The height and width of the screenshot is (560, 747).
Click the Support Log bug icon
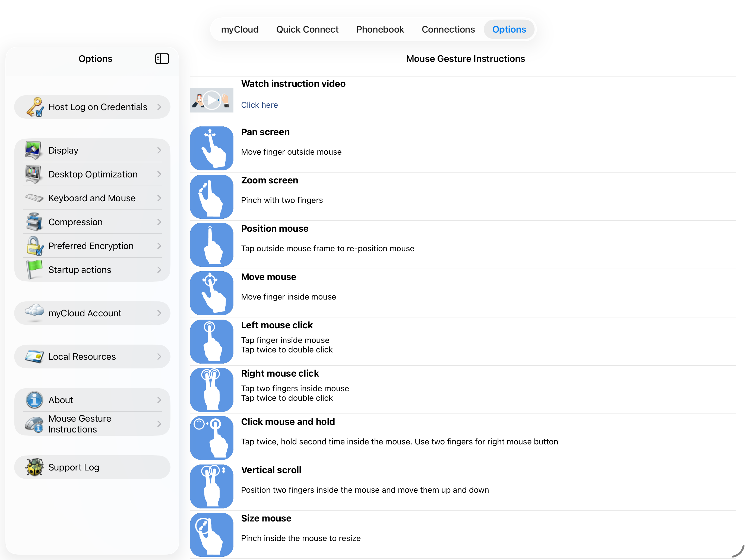pyautogui.click(x=34, y=467)
